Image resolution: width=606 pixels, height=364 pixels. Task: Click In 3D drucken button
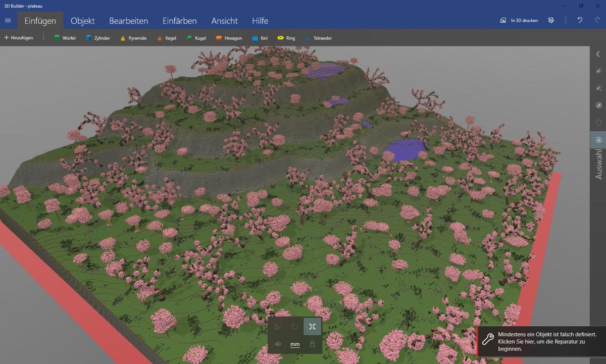click(x=519, y=21)
